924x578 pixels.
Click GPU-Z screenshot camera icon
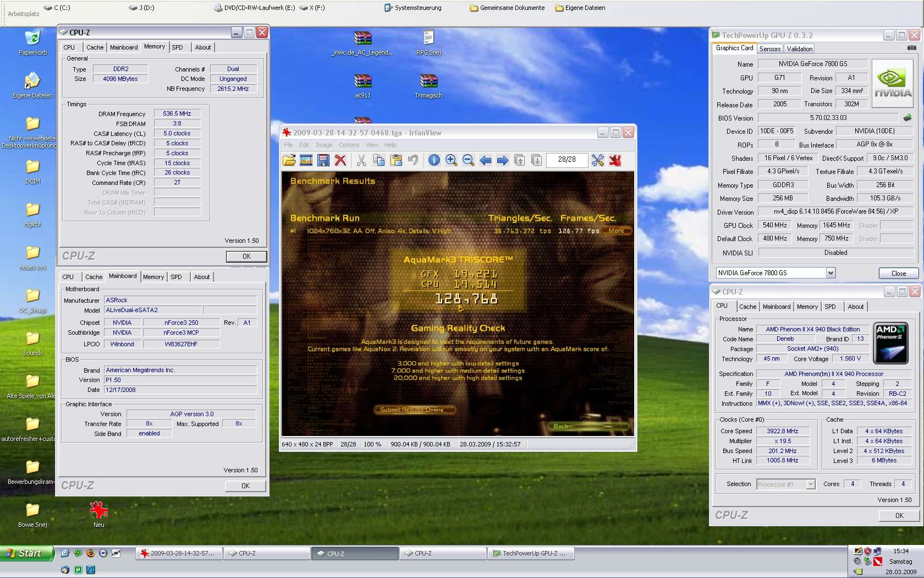(911, 48)
